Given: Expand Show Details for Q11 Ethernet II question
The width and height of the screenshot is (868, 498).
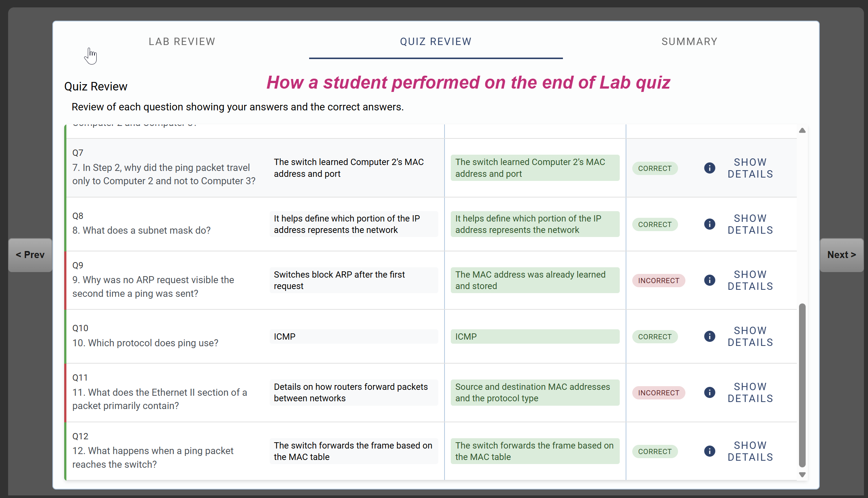Looking at the screenshot, I should click(x=750, y=393).
